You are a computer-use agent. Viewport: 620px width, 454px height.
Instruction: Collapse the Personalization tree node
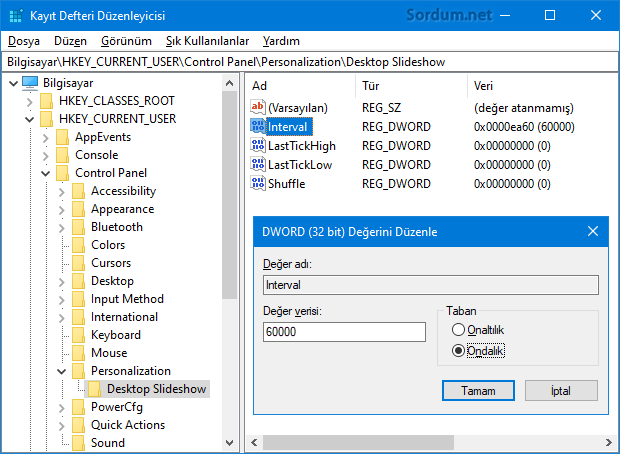pos(62,371)
